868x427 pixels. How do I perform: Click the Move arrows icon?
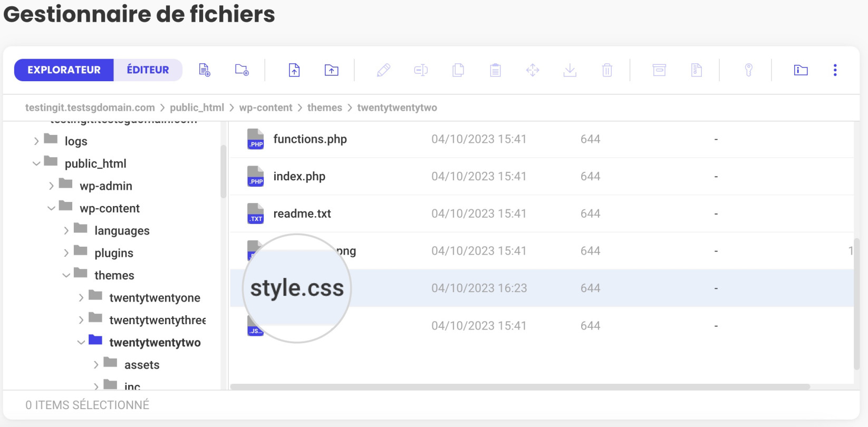pyautogui.click(x=533, y=70)
